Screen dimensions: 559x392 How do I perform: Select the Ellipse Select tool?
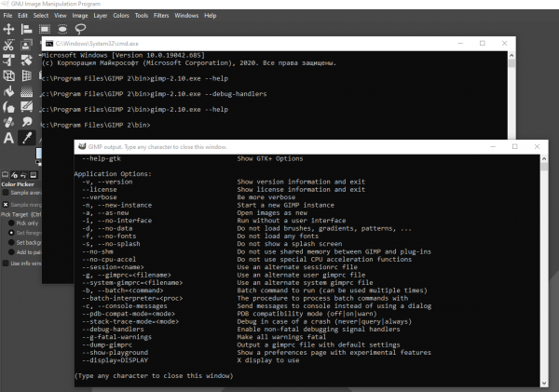62,29
